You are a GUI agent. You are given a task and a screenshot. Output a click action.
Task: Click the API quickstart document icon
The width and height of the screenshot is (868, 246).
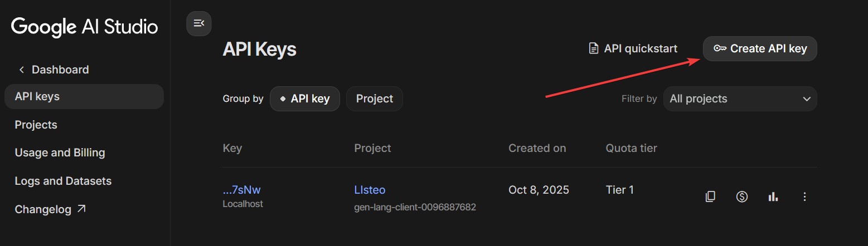tap(594, 49)
